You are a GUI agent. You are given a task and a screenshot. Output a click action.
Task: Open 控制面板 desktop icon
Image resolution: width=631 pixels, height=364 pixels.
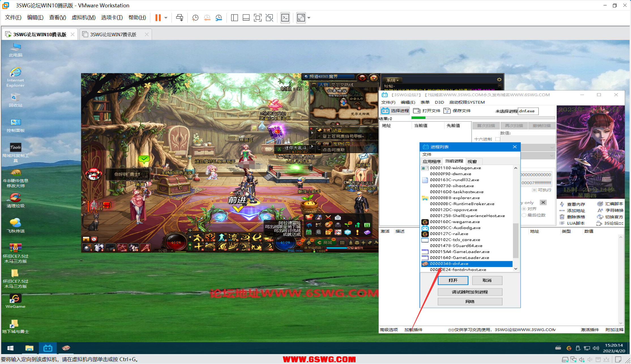point(16,126)
